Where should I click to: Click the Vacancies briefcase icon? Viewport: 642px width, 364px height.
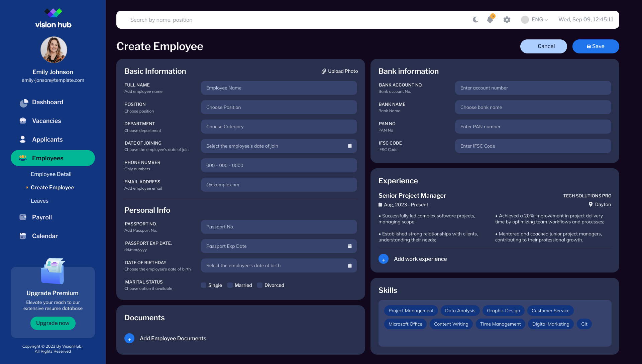point(23,121)
